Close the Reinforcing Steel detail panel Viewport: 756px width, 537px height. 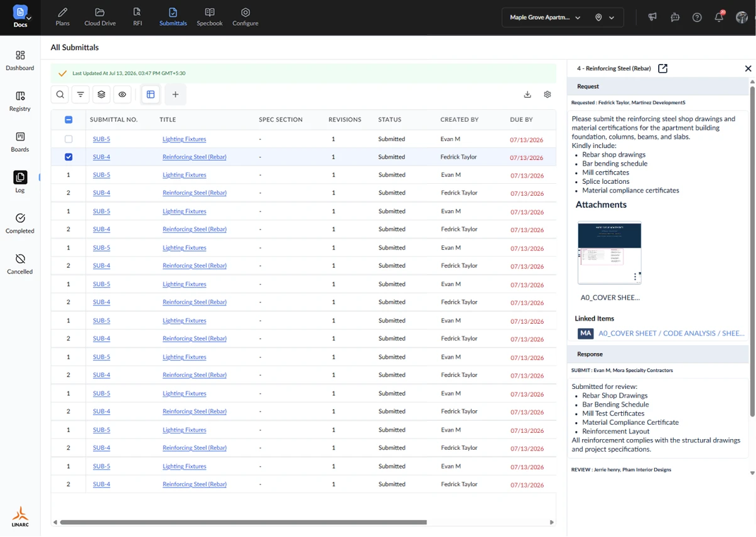point(748,68)
